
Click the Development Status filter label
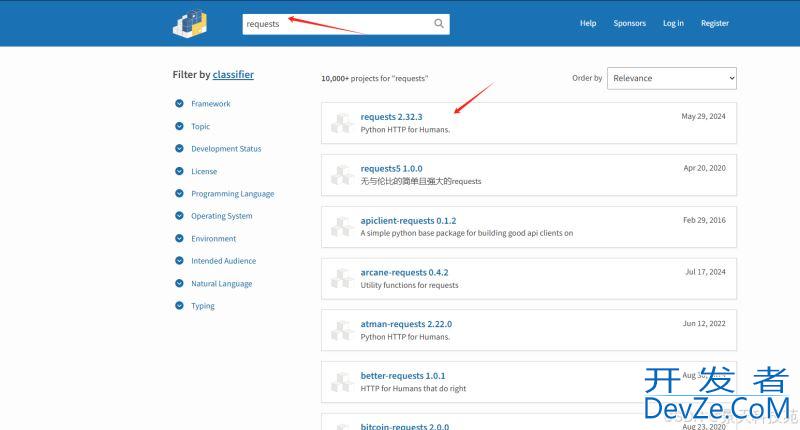226,148
